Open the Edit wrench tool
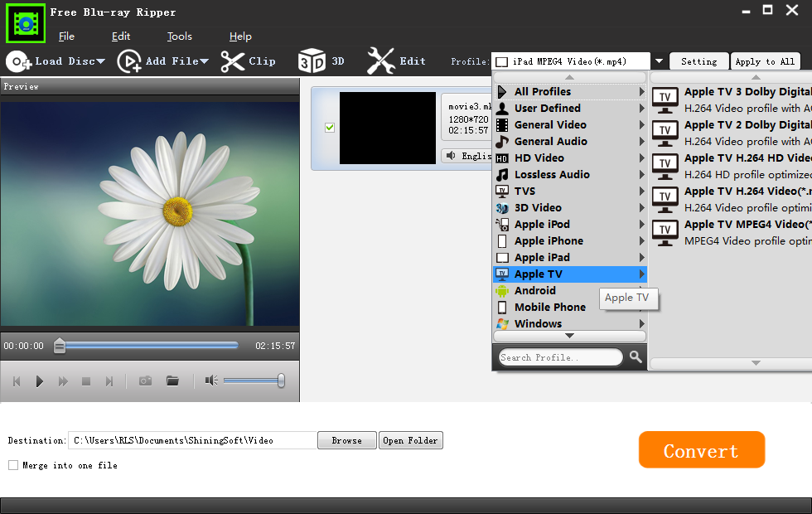 pyautogui.click(x=381, y=61)
